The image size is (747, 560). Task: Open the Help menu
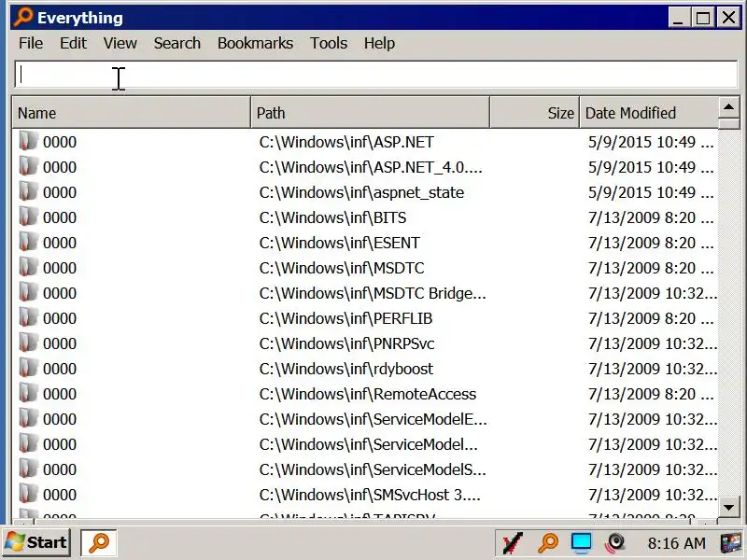click(x=379, y=43)
